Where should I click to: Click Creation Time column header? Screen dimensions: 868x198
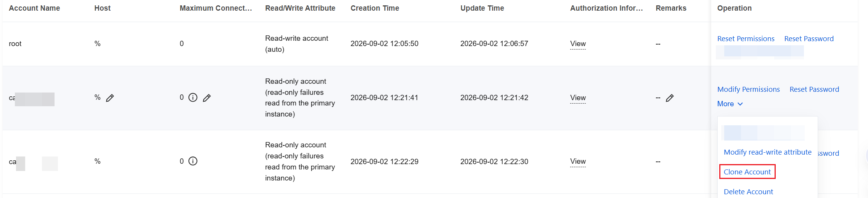375,8
